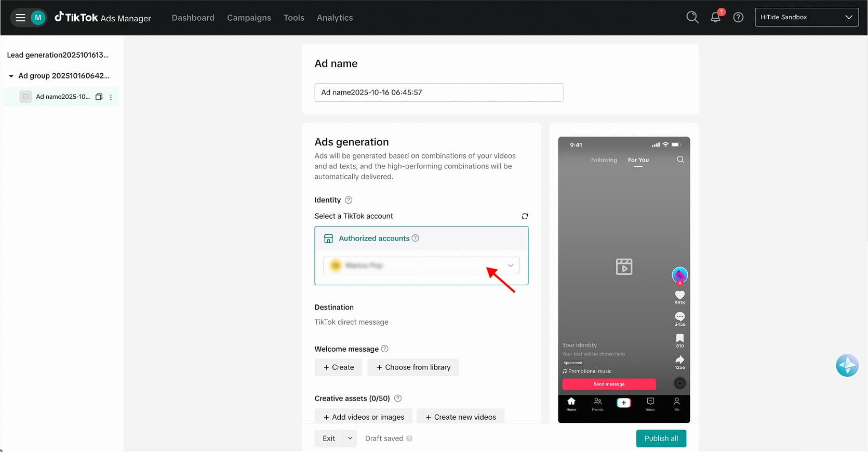Open the three-dot menu for the ad
Screen dimensions: 868x452
pos(111,97)
